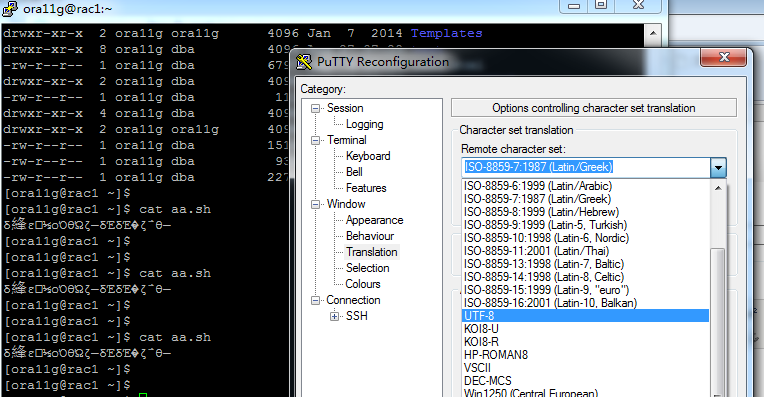This screenshot has height=397, width=764.
Task: Select the Window category
Action: [x=346, y=204]
